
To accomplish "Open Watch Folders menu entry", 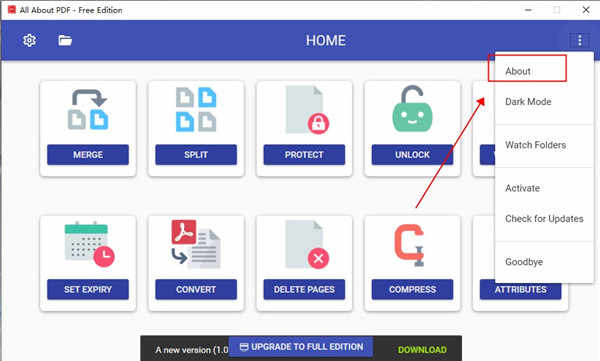I will [544, 145].
